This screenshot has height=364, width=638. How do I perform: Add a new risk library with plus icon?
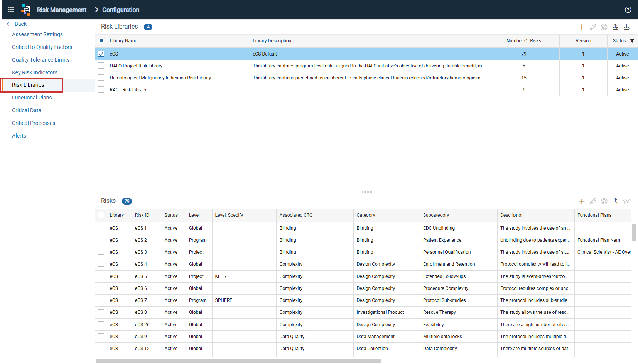pyautogui.click(x=582, y=27)
